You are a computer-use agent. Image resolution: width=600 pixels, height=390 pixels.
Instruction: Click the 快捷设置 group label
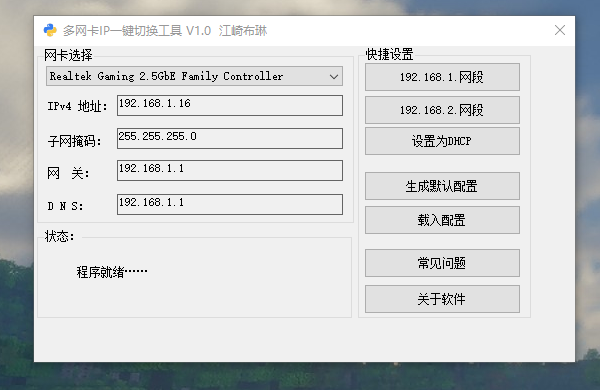390,54
